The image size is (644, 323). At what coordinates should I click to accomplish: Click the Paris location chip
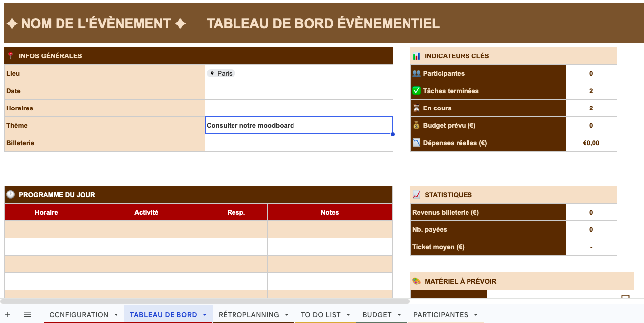point(221,73)
